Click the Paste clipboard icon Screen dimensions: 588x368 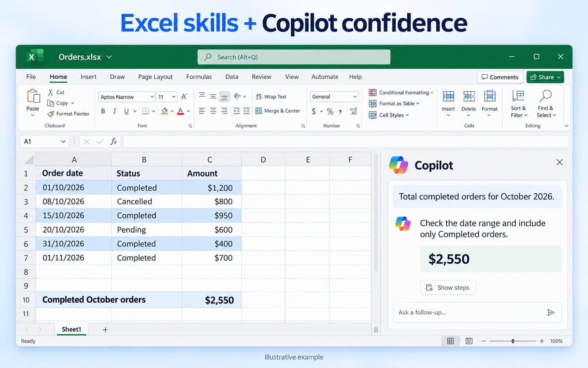[33, 96]
